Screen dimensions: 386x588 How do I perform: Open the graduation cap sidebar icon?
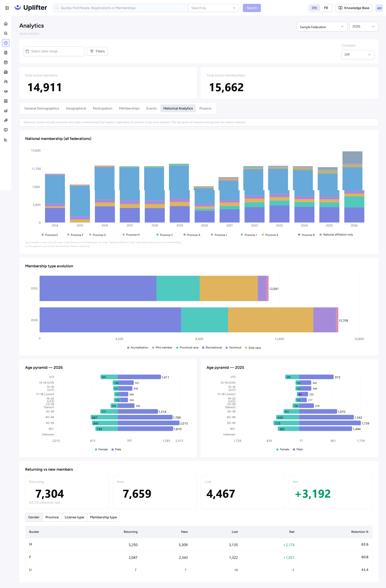(6, 91)
